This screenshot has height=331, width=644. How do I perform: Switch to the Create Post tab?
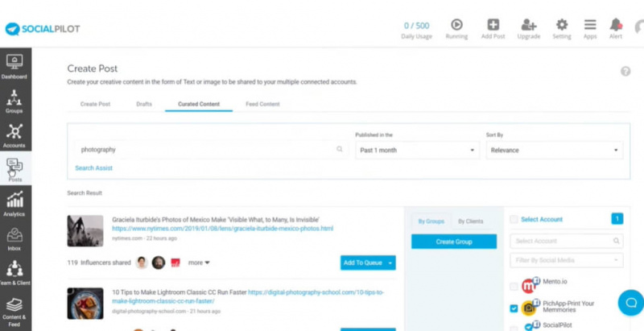(95, 104)
